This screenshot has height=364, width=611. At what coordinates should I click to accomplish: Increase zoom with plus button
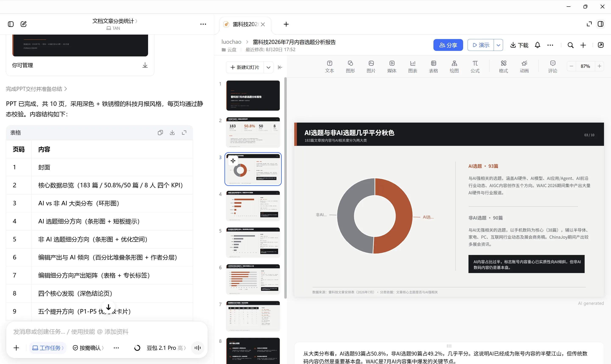pyautogui.click(x=599, y=66)
